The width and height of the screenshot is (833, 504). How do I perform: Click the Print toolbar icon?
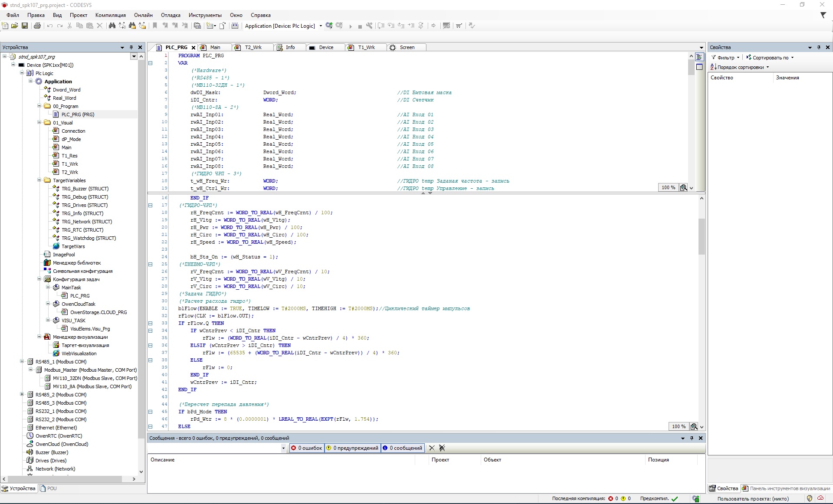point(37,26)
